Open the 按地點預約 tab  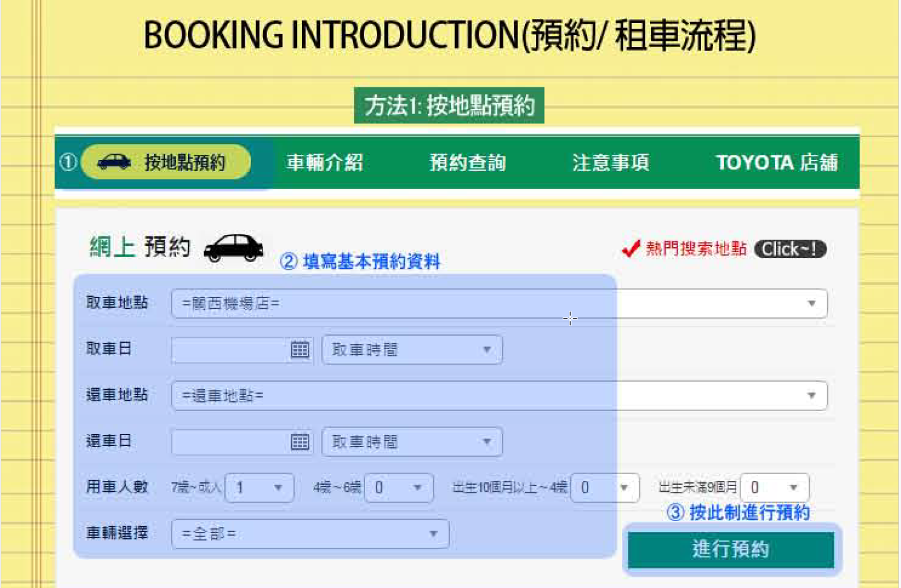(166, 162)
